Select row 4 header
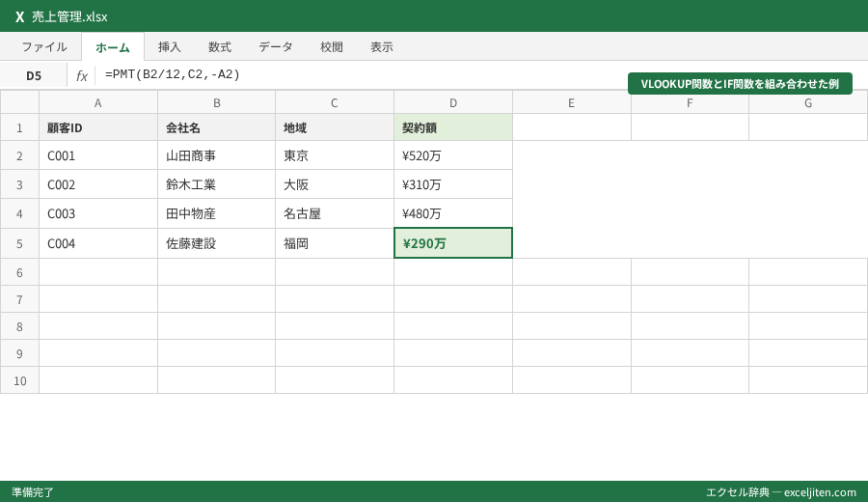Viewport: 868px width, 502px height. click(19, 214)
